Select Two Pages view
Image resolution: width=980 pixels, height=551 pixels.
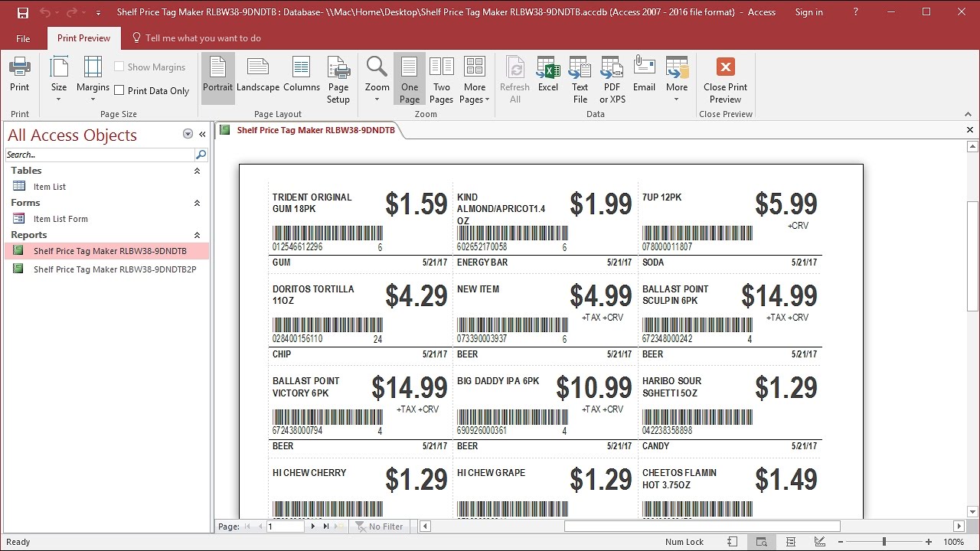click(442, 80)
